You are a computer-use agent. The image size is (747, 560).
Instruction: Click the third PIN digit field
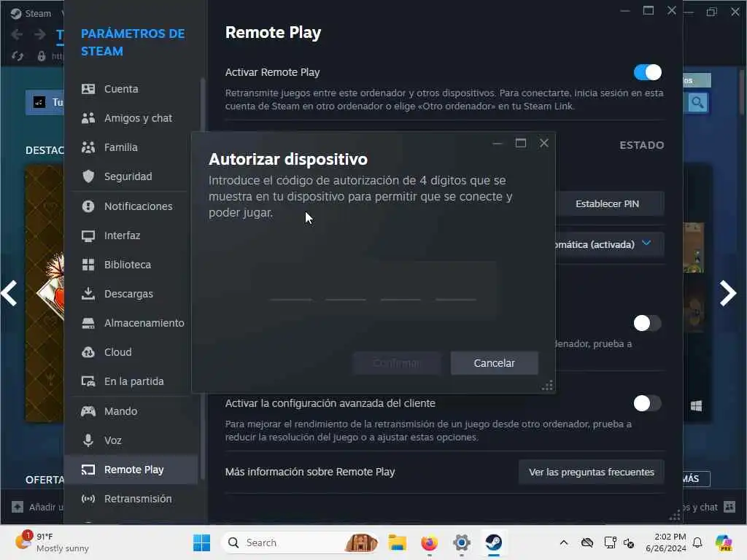click(x=400, y=290)
